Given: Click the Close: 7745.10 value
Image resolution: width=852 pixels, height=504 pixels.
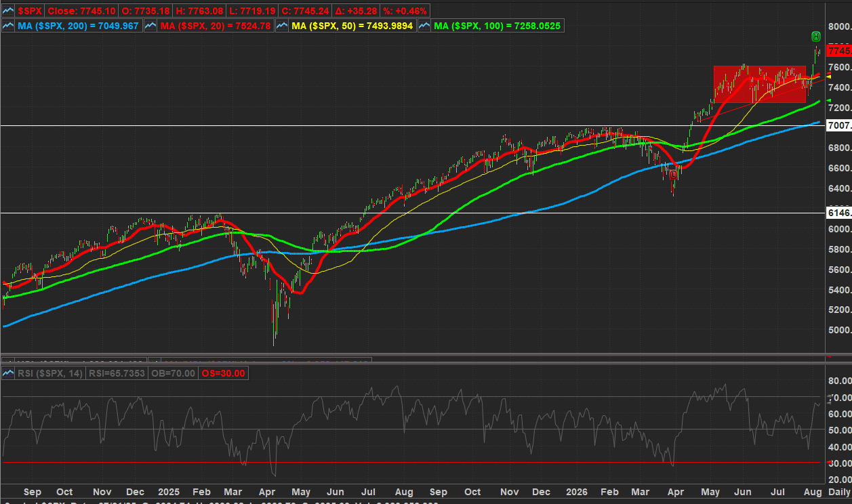Looking at the screenshot, I should pos(81,12).
